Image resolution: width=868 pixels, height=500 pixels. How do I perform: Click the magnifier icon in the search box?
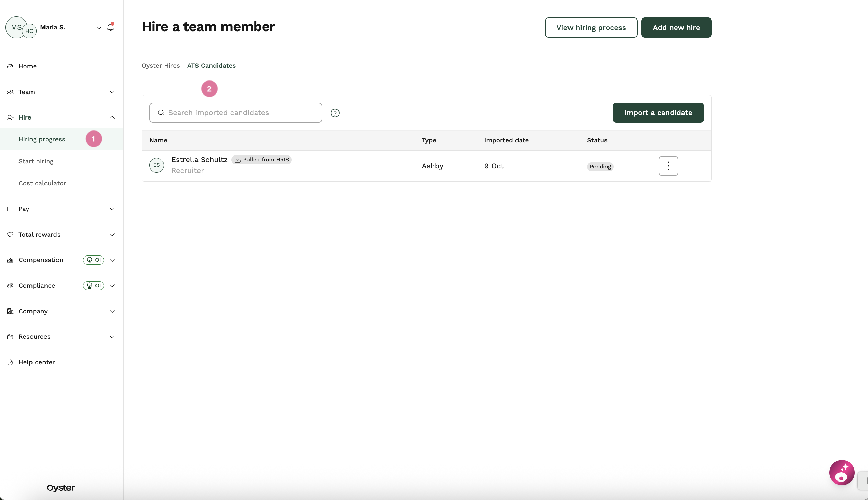(x=161, y=113)
